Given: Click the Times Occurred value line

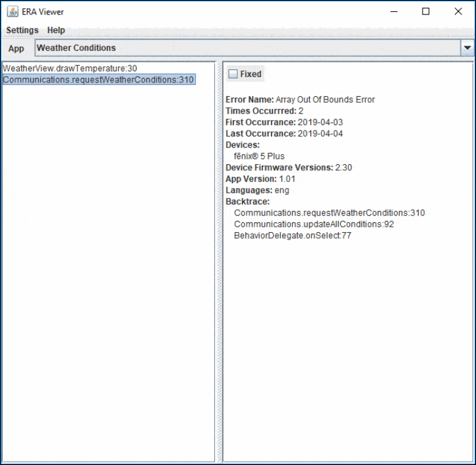Looking at the screenshot, I should [x=264, y=111].
